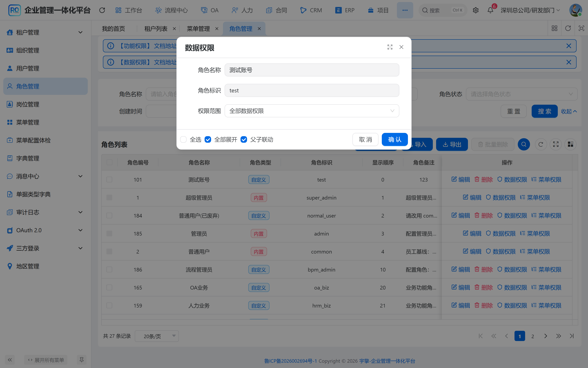Open the 流程中心 top menu
The height and width of the screenshot is (368, 588).
pyautogui.click(x=171, y=10)
